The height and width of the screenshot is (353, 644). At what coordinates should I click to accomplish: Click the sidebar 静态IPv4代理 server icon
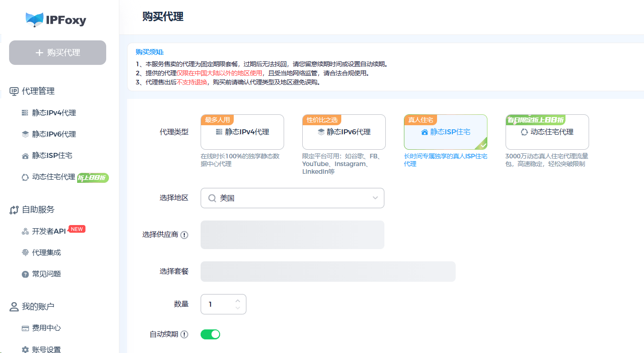tap(25, 113)
